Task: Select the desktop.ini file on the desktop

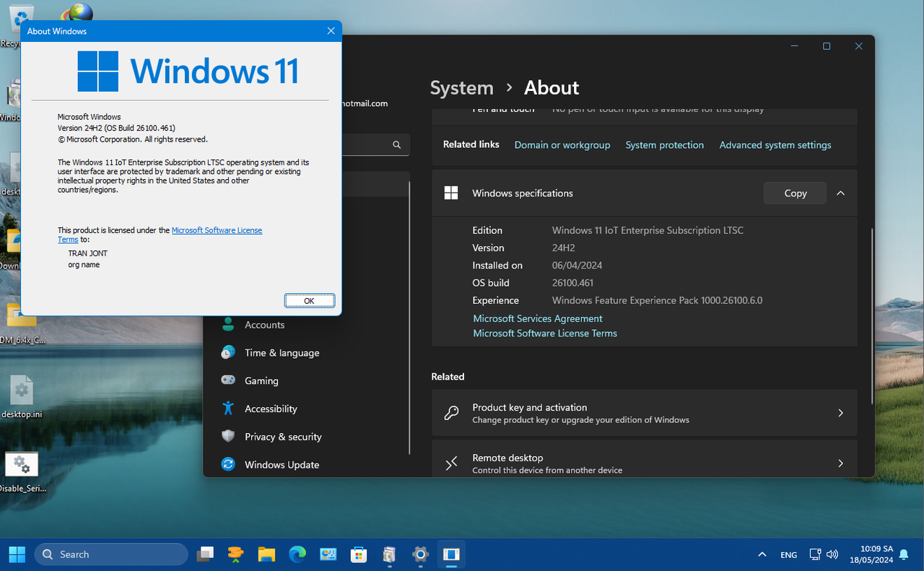Action: click(22, 397)
